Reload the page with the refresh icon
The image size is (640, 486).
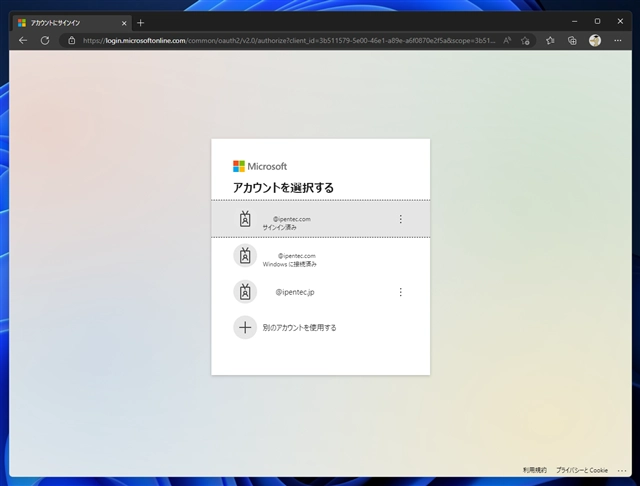(x=45, y=40)
